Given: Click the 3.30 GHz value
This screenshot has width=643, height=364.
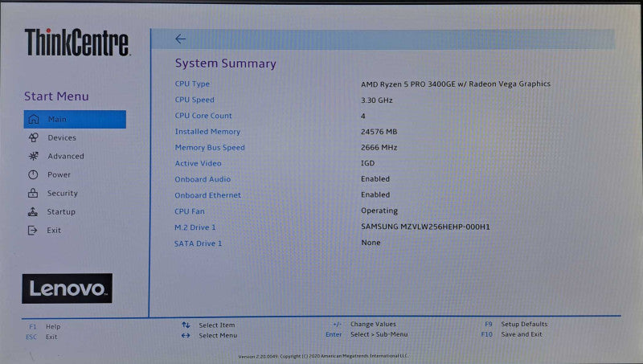Looking at the screenshot, I should 376,100.
